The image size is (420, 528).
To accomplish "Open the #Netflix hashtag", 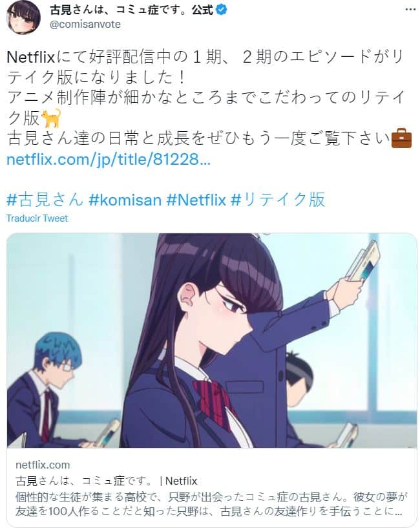I will (x=196, y=200).
